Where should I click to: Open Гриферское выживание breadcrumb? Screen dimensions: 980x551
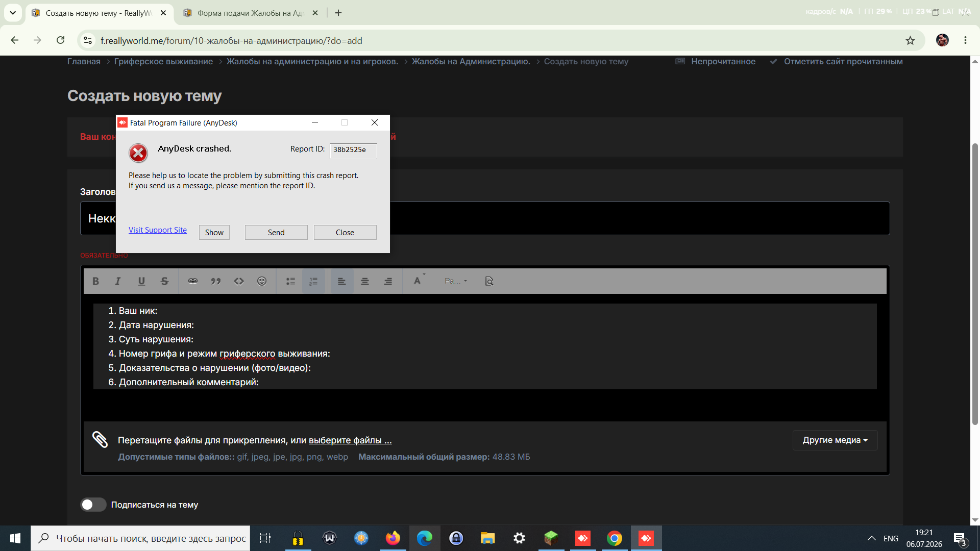163,61
